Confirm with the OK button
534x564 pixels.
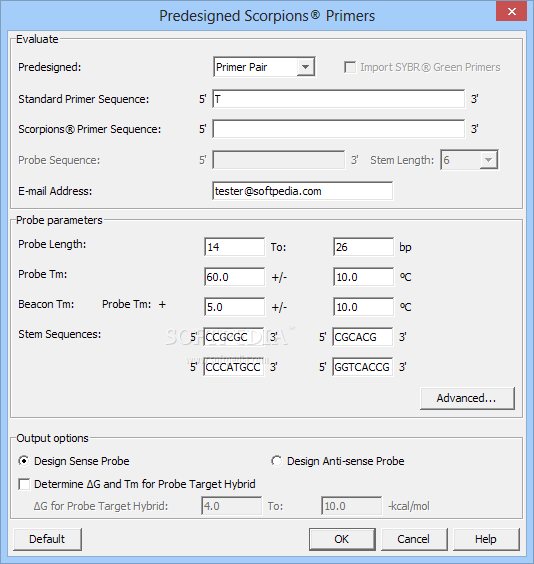[342, 539]
